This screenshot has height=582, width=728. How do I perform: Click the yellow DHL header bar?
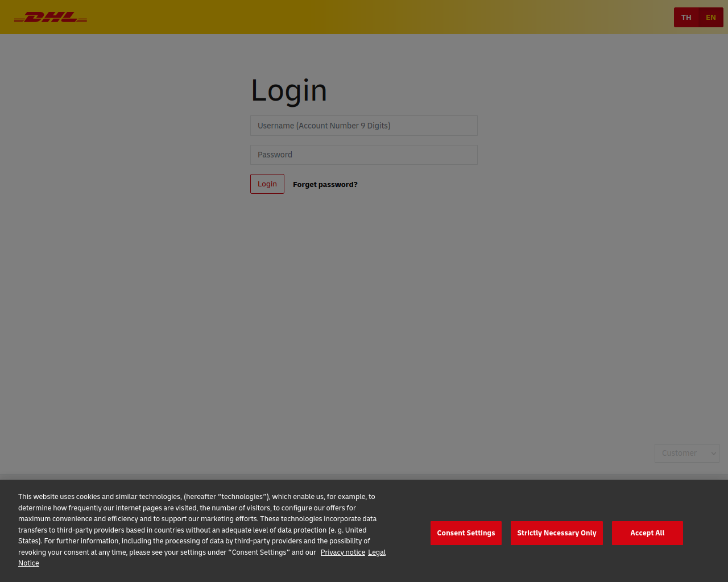364,17
